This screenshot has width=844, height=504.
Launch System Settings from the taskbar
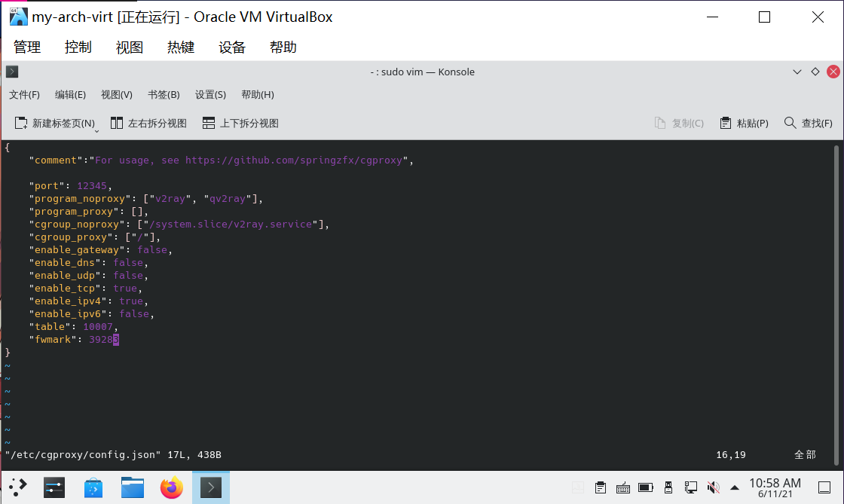point(52,487)
